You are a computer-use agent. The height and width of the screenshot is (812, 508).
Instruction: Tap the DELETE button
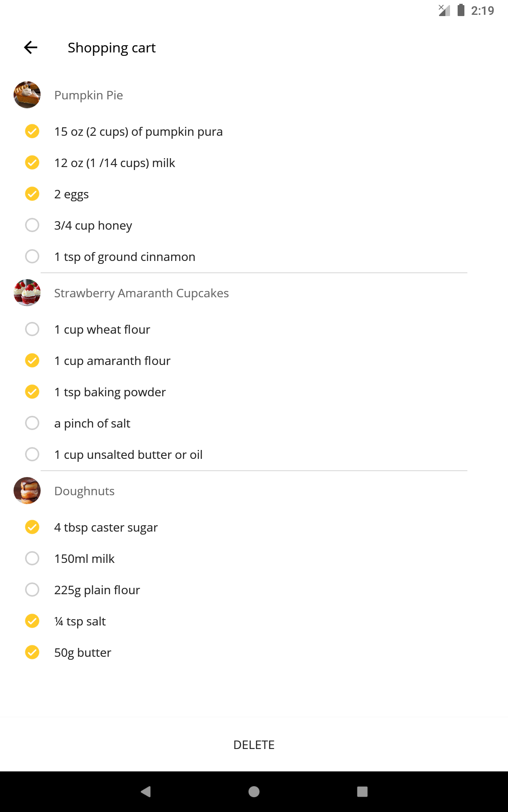[x=254, y=745]
